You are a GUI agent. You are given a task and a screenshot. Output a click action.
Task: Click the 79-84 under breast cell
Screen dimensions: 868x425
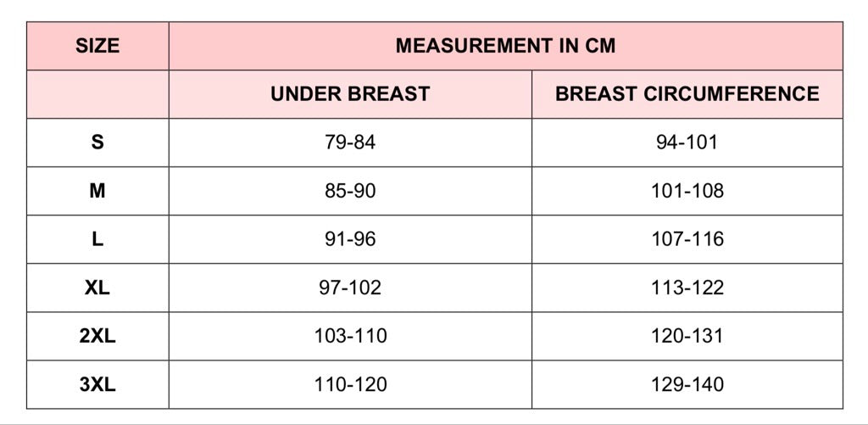tap(350, 143)
